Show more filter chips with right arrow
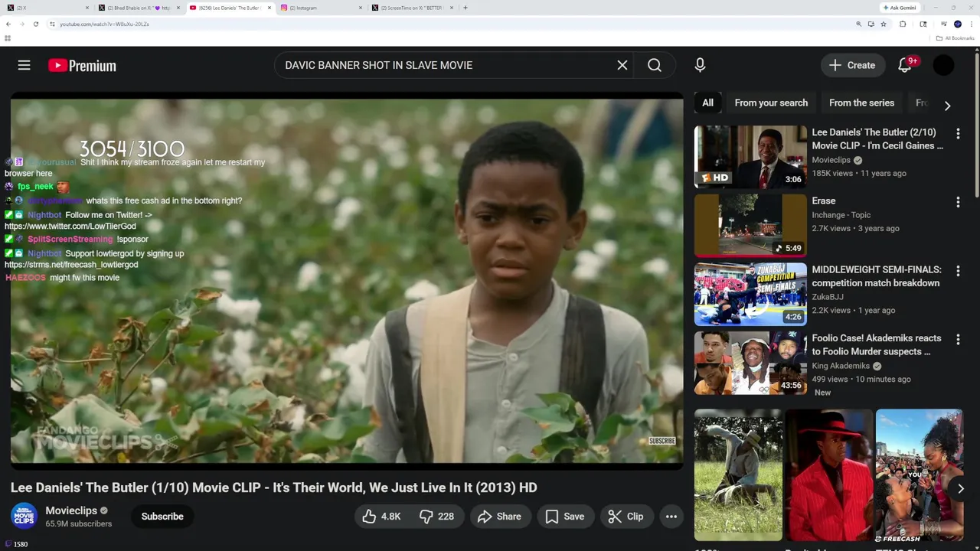This screenshot has width=980, height=551. click(x=947, y=106)
